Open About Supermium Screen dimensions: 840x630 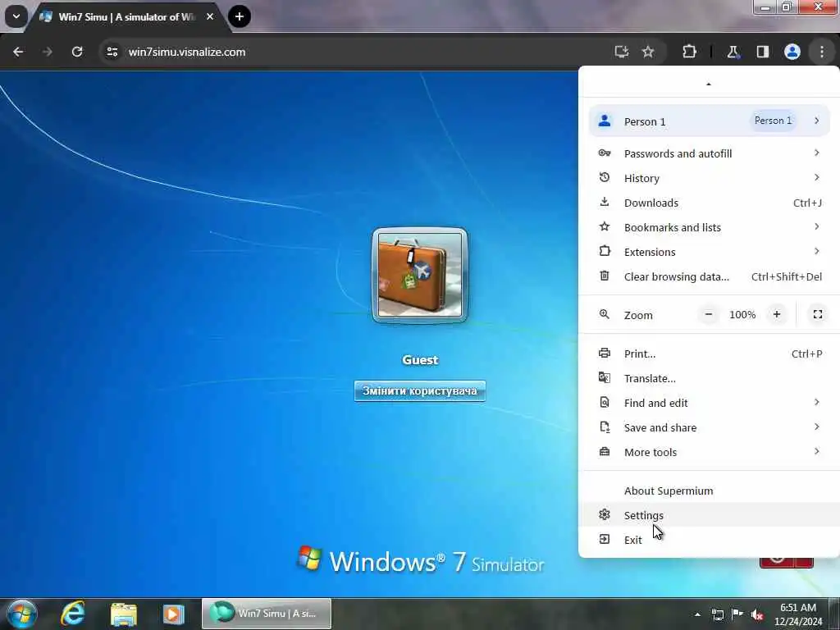tap(709, 491)
